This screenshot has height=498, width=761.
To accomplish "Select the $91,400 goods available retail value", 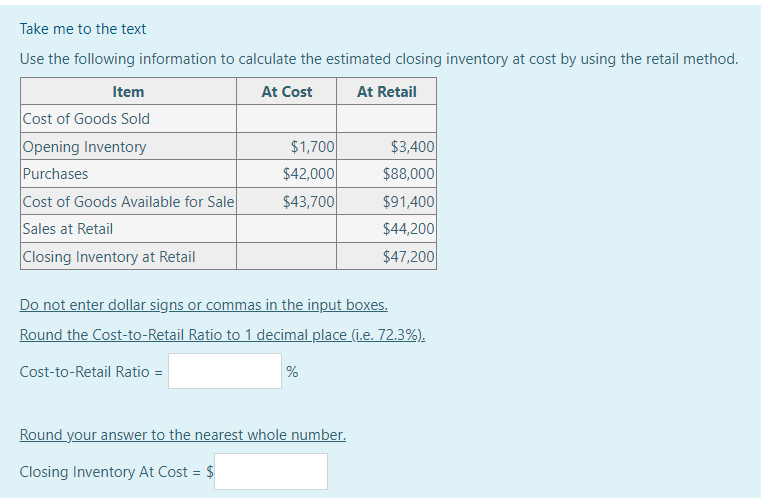I will (x=408, y=201).
